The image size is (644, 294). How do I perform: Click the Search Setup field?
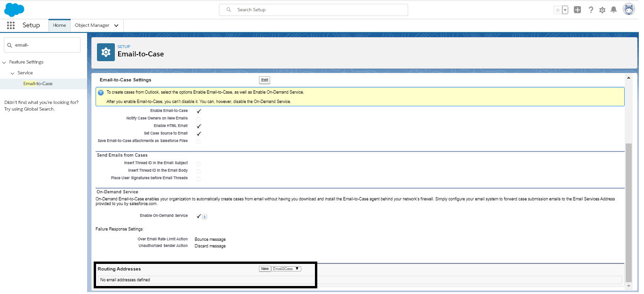point(314,9)
